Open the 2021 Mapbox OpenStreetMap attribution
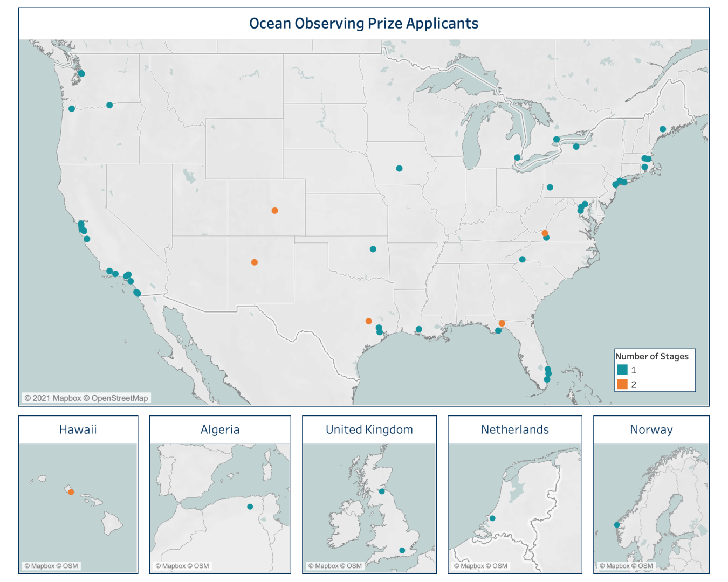Image resolution: width=728 pixels, height=582 pixels. [x=86, y=398]
